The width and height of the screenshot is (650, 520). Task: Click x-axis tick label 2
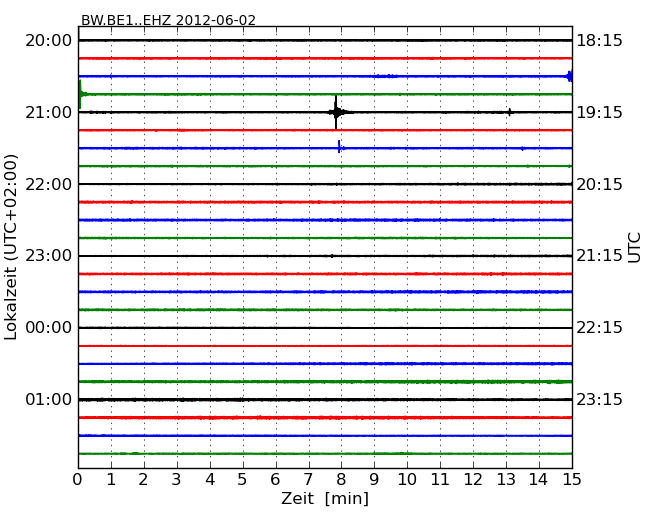[x=143, y=480]
